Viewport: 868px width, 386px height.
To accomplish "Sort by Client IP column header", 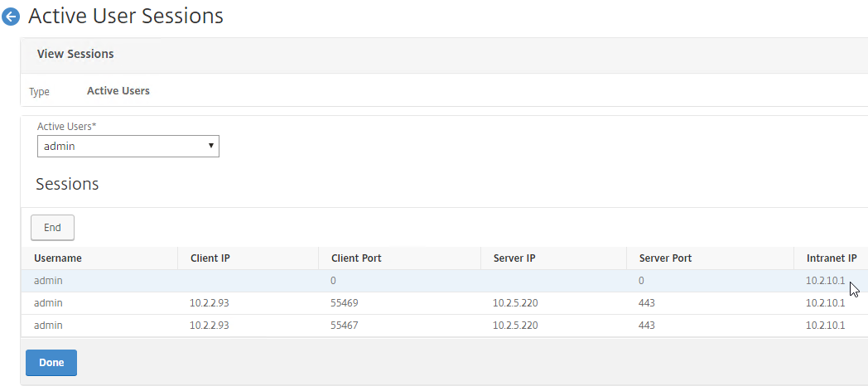I will coord(210,258).
